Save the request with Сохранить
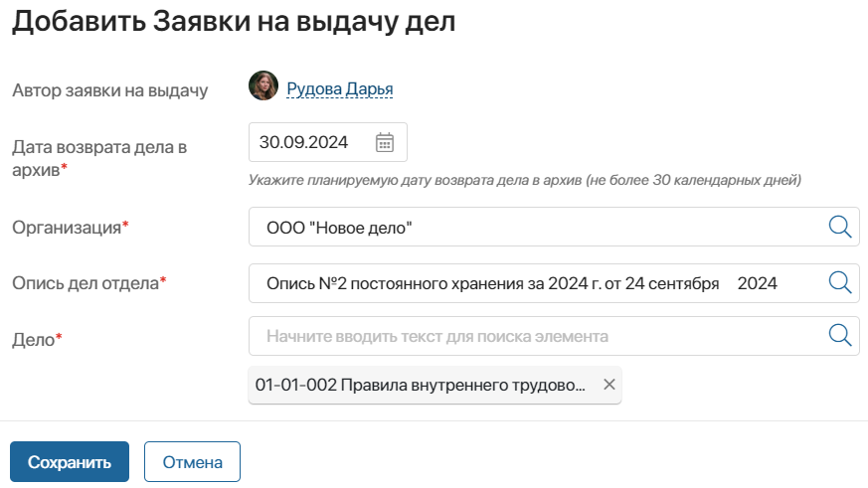 click(70, 462)
